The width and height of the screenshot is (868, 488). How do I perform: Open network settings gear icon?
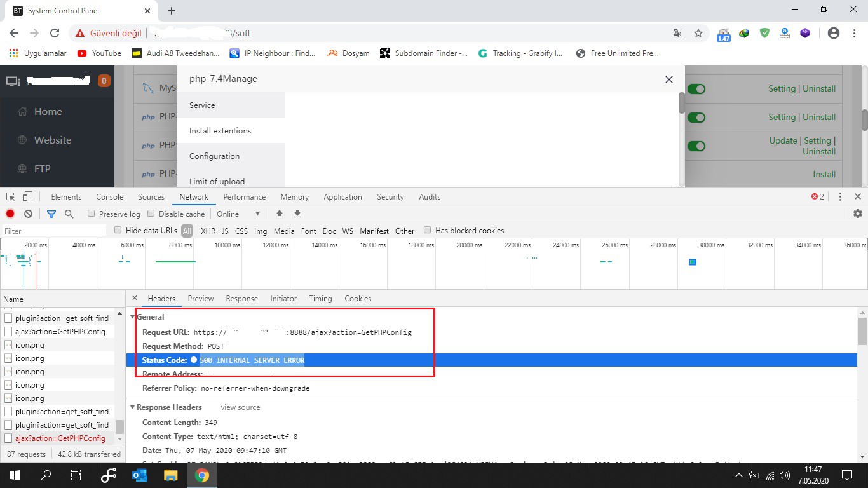pyautogui.click(x=858, y=213)
